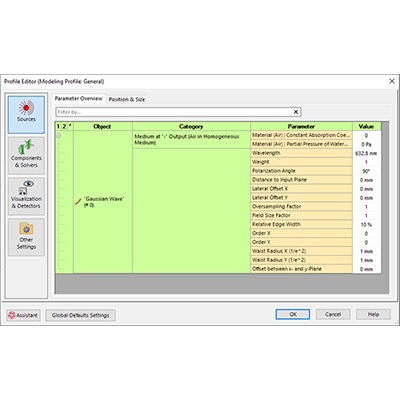Select the Parameter Overview tab
Screen dimensions: 400x400
79,98
